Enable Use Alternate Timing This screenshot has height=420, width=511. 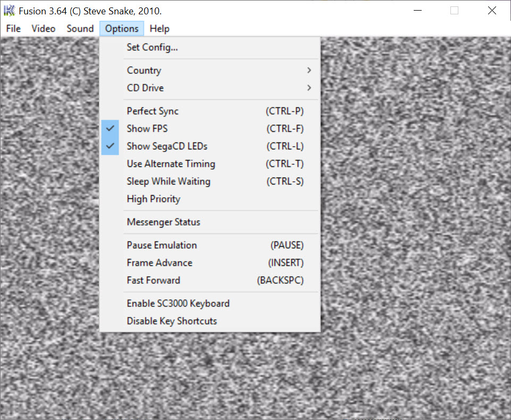[x=210, y=164]
